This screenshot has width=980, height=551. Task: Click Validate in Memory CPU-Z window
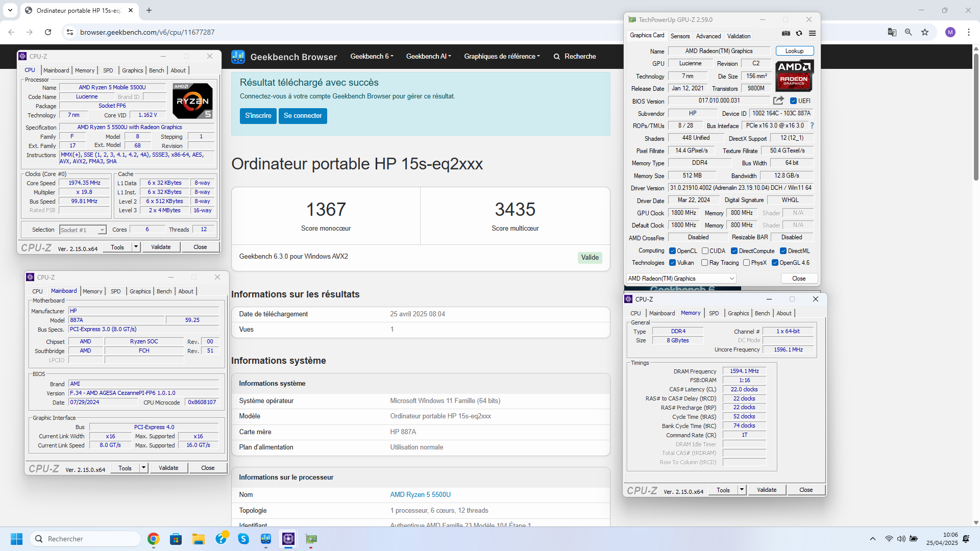pos(767,490)
